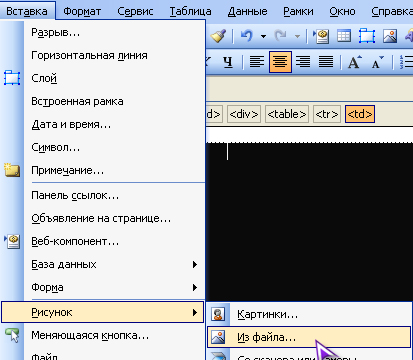Screen dimensions: 413x360
Task: Click the Примечание note icon
Action: (x=12, y=170)
